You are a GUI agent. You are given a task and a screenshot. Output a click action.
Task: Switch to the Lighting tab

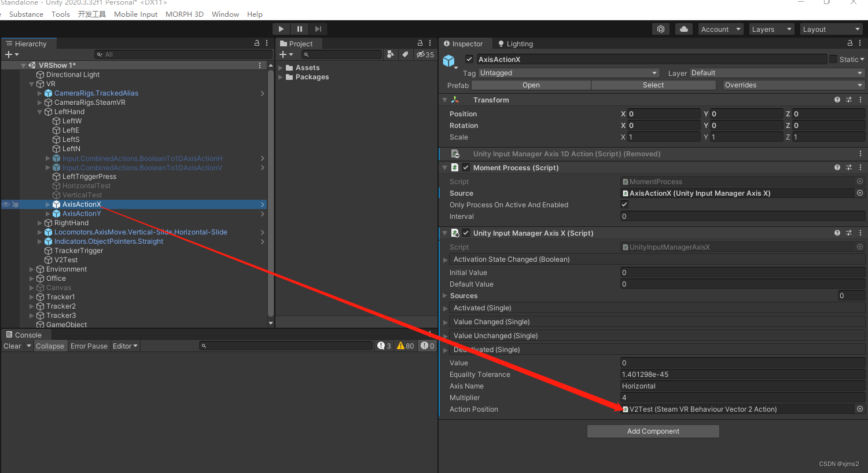pyautogui.click(x=515, y=44)
